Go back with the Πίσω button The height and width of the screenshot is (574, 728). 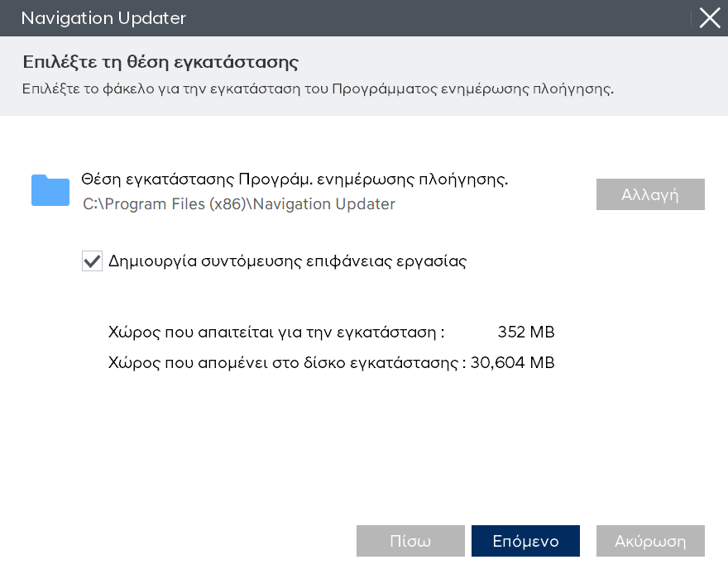point(410,542)
